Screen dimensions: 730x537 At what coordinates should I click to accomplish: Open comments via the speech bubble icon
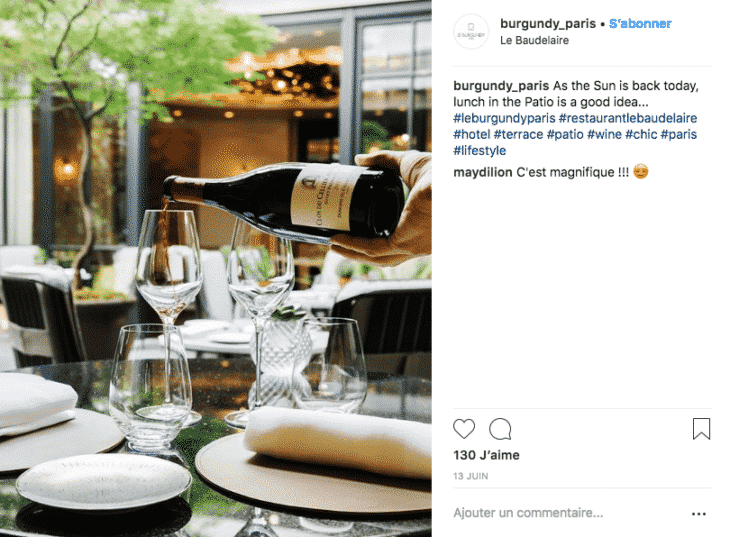[500, 429]
